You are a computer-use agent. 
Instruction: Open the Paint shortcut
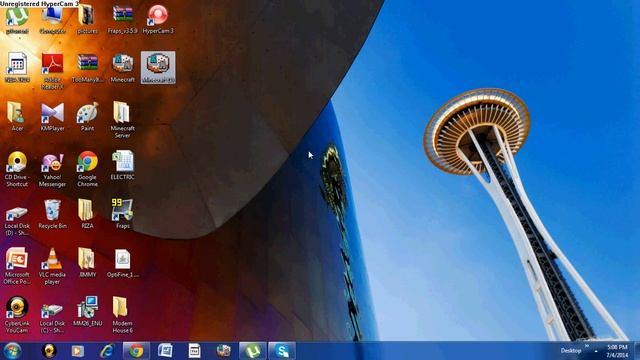tap(87, 117)
